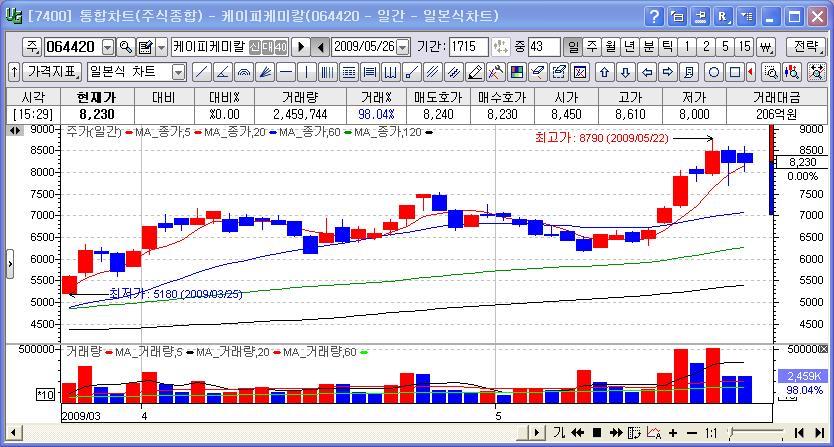The height and width of the screenshot is (447, 834).
Task: Open dropdown arrow beside memo icon
Action: pyautogui.click(x=162, y=47)
